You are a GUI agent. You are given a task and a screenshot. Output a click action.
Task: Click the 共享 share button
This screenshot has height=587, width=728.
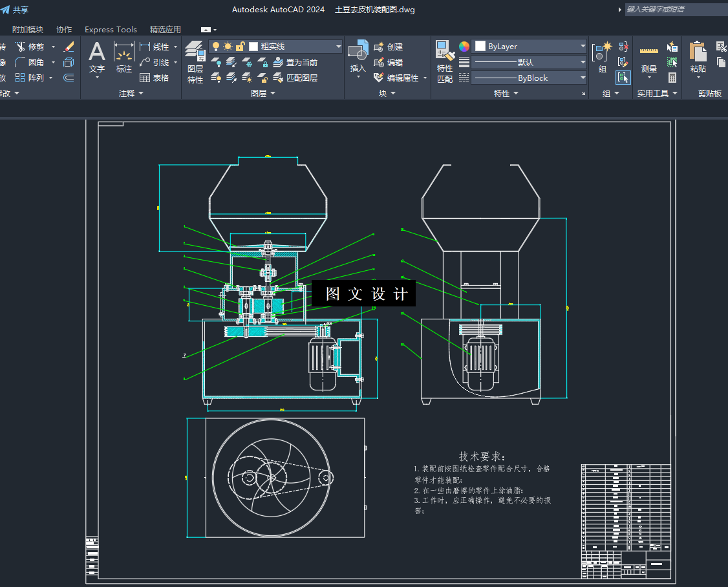click(x=15, y=10)
